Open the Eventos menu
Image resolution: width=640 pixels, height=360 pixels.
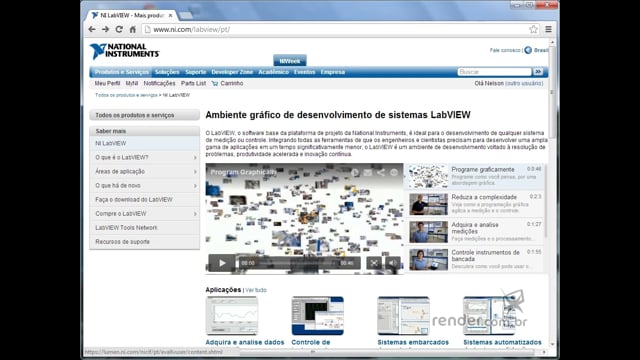click(304, 72)
